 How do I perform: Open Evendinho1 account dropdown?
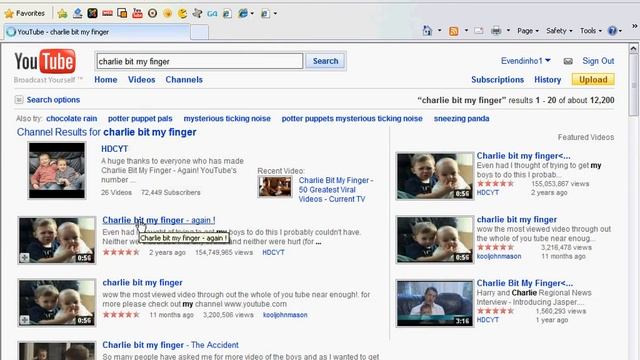(526, 61)
